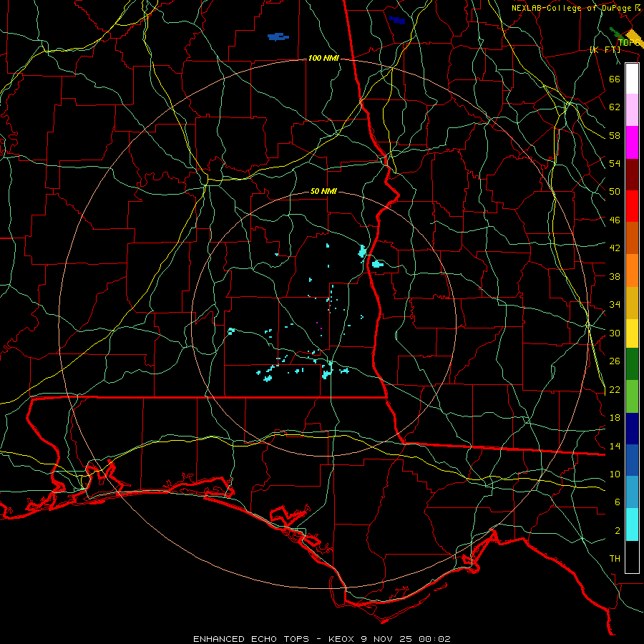Select the light pink legend swatch

click(x=632, y=109)
